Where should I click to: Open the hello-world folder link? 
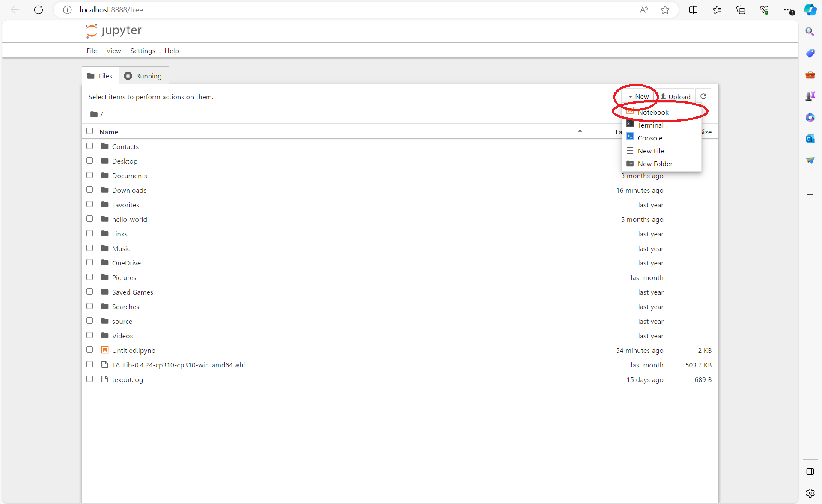pos(129,219)
